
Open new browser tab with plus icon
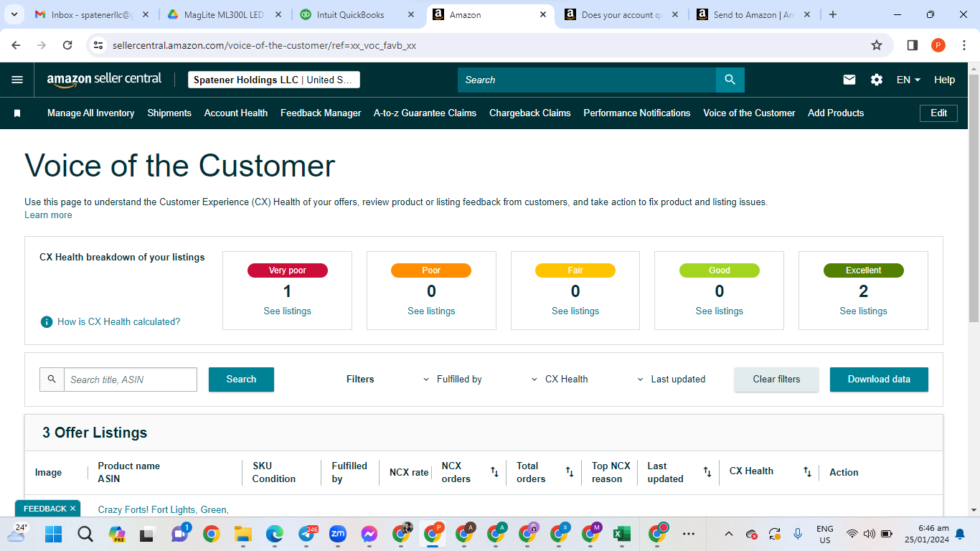point(833,14)
